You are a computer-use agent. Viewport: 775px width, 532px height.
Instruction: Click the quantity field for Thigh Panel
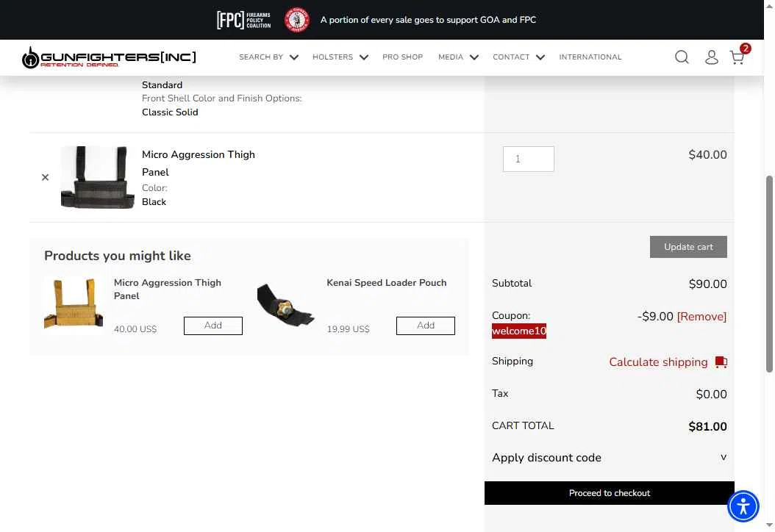point(529,159)
